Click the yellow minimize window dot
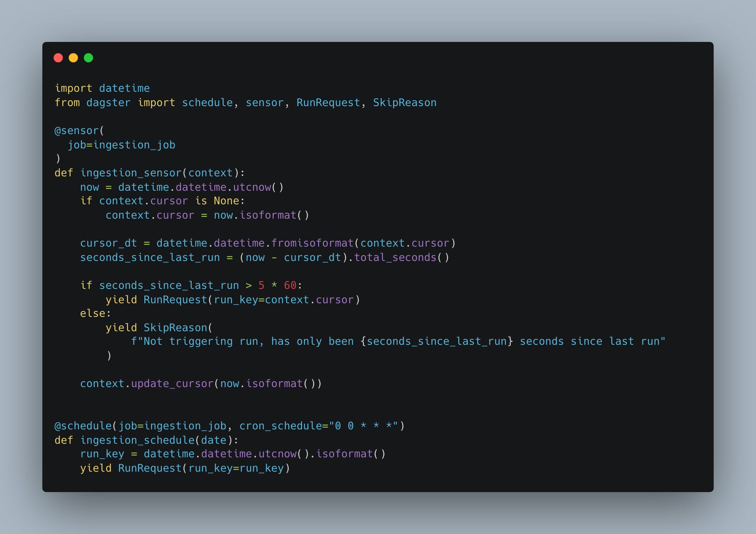This screenshot has height=534, width=756. [x=73, y=58]
